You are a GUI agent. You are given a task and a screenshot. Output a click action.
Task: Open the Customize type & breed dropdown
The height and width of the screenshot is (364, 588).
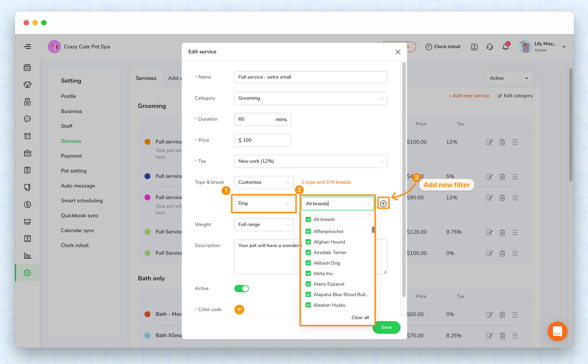pos(264,182)
